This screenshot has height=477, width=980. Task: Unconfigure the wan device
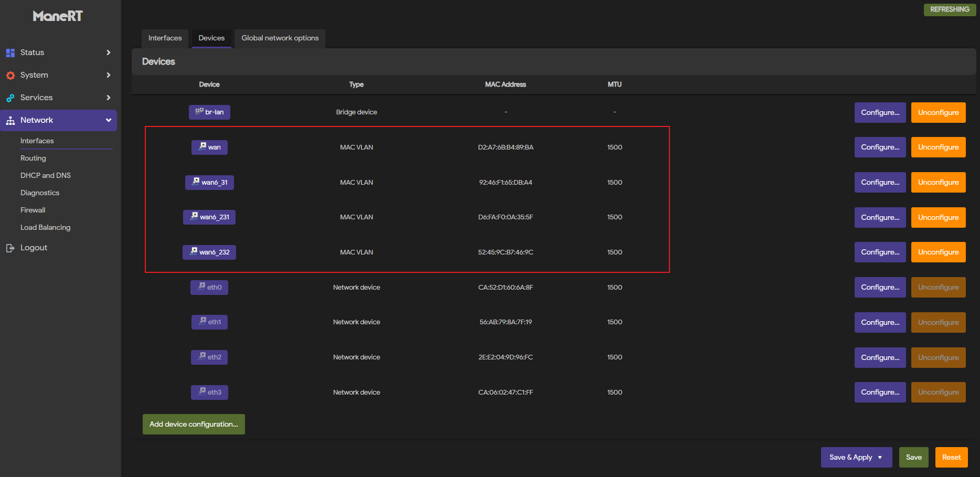pyautogui.click(x=938, y=147)
